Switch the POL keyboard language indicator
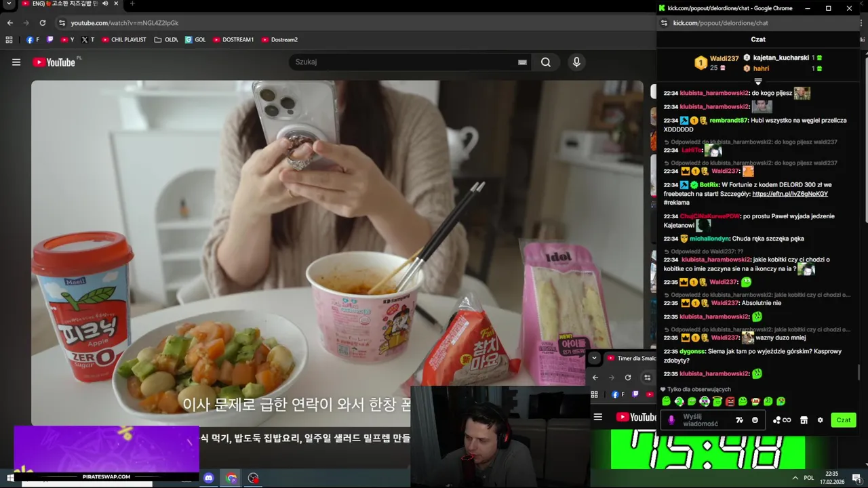 808,478
